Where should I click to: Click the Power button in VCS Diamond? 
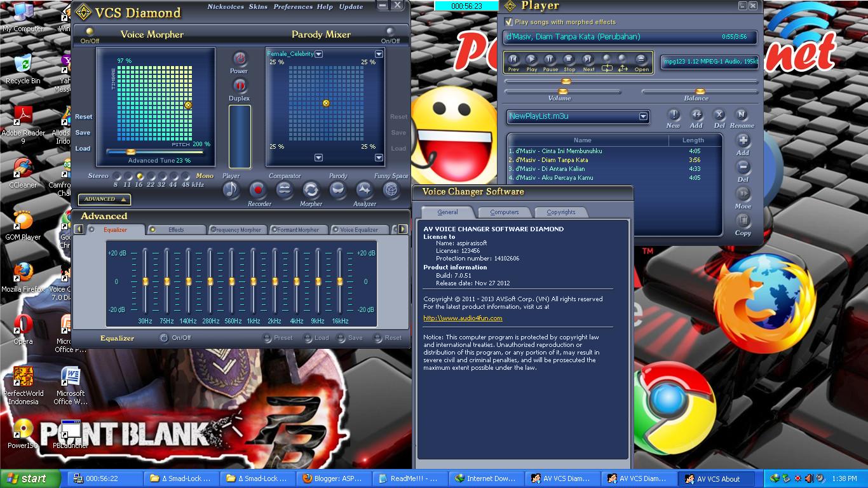point(240,58)
